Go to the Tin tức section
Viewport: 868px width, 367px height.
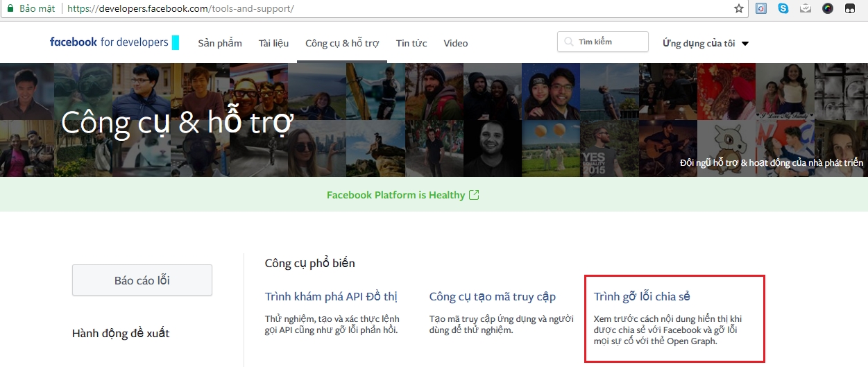tap(411, 43)
